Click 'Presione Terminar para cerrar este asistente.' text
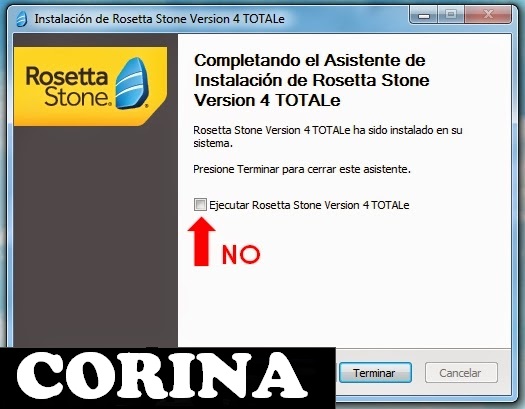Screen dimensions: 525x409 click(x=302, y=169)
